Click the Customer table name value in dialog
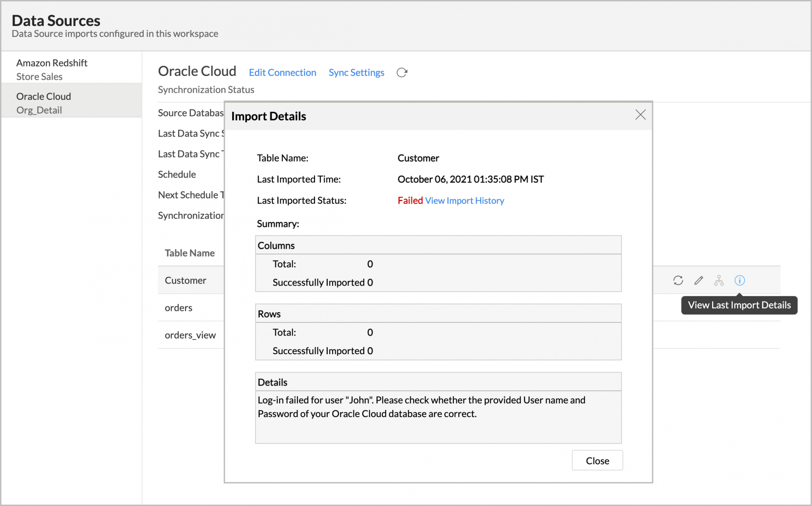812x506 pixels. pos(418,158)
